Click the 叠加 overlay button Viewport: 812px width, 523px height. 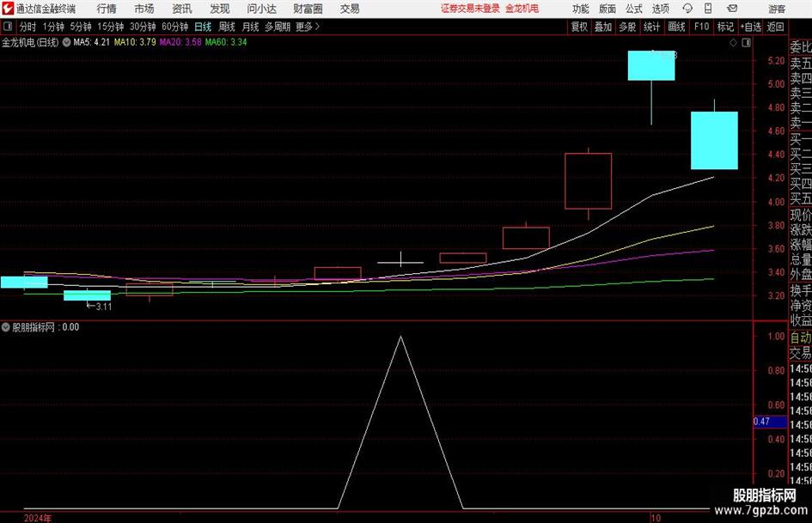coord(603,27)
